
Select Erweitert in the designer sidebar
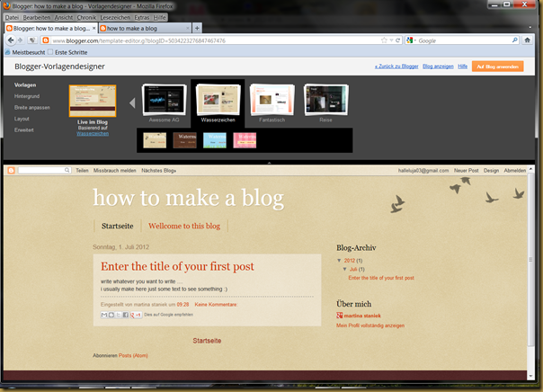click(x=24, y=129)
